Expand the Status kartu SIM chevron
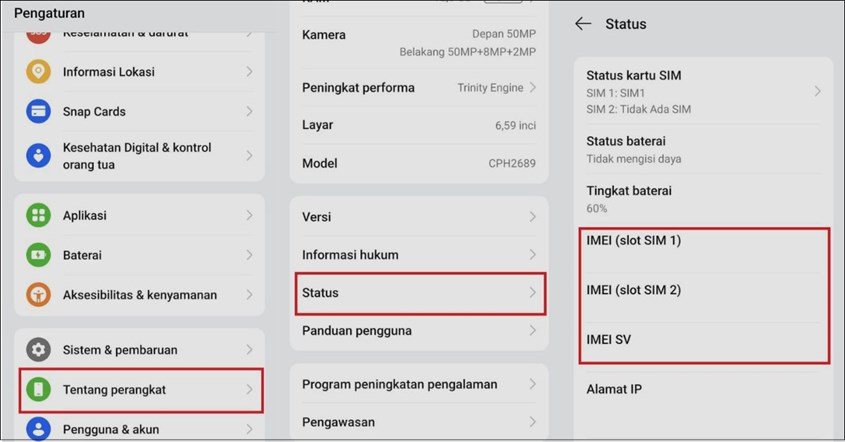The width and height of the screenshot is (845, 442). point(817,91)
